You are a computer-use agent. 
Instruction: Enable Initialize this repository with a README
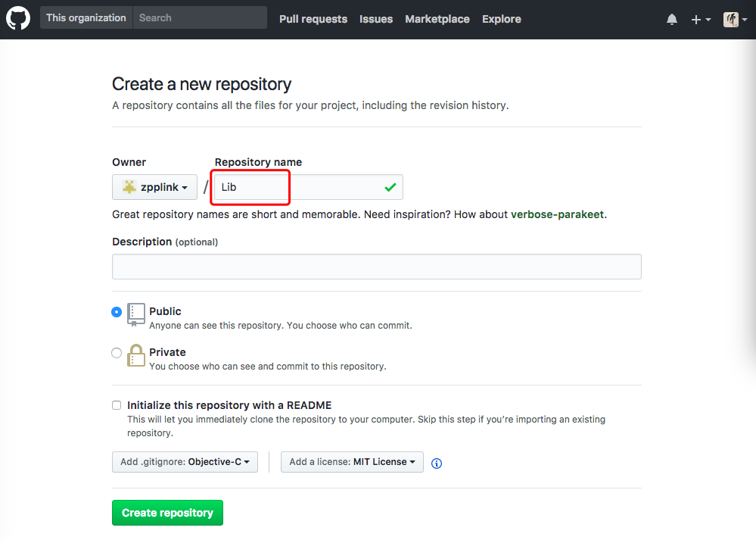pos(117,405)
